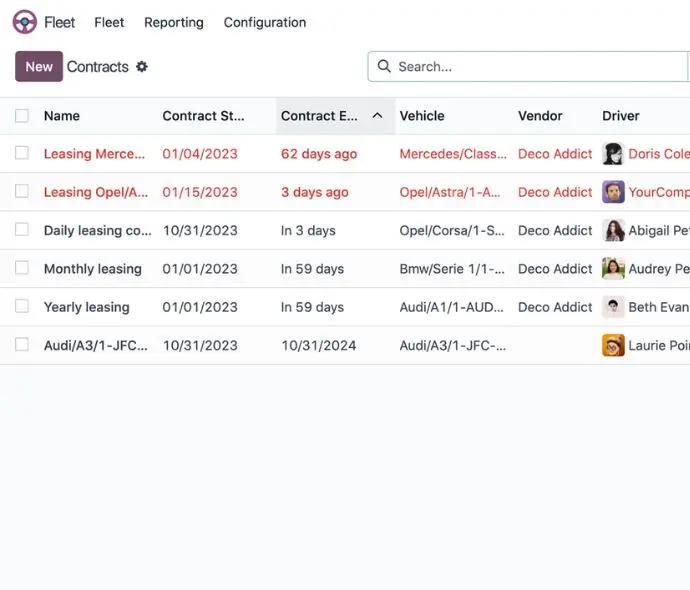Toggle sort arrow on Contract Expiration column
This screenshot has height=590, width=690.
pyautogui.click(x=377, y=116)
